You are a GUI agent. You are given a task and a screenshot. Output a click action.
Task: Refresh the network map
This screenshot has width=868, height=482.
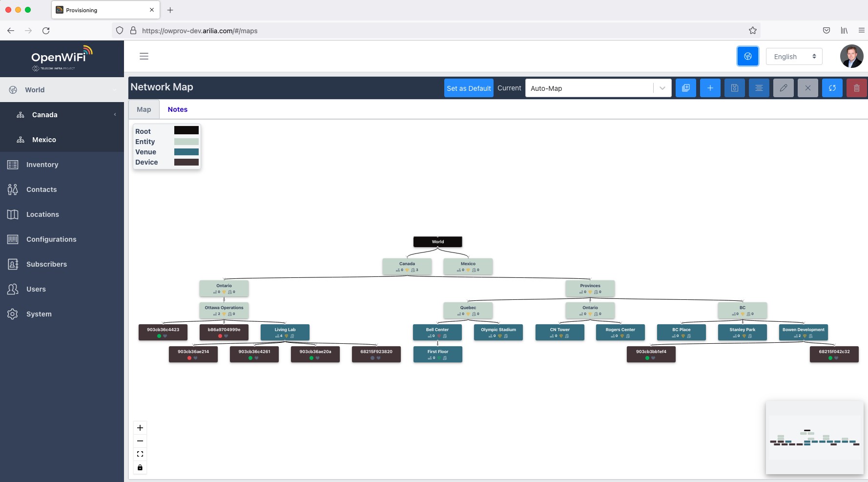coord(832,88)
